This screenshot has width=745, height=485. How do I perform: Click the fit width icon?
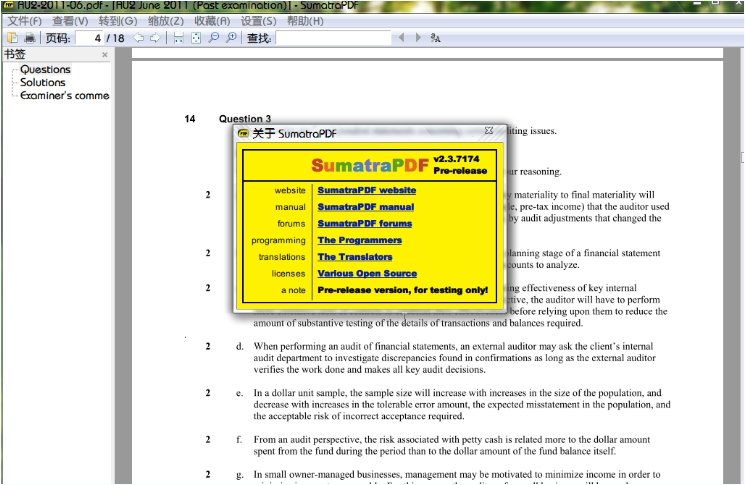point(178,38)
